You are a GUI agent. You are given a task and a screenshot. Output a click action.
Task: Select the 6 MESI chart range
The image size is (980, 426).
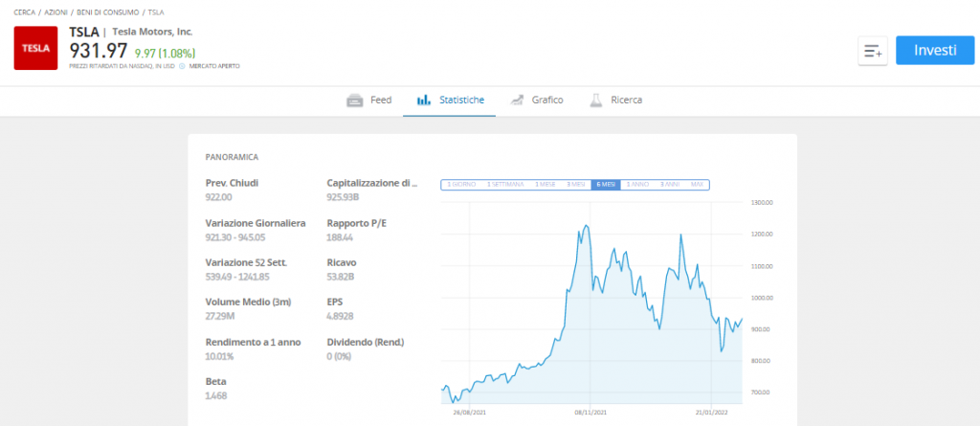(606, 185)
